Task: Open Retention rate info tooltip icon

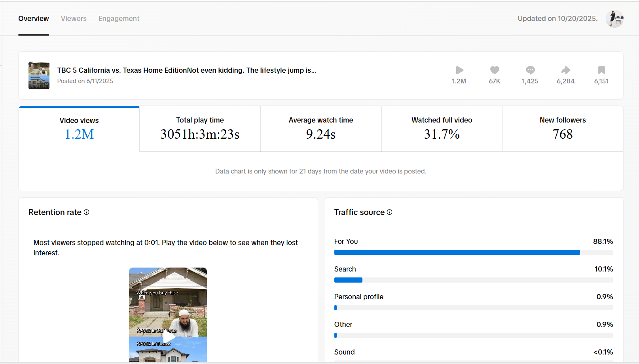Action: [87, 212]
